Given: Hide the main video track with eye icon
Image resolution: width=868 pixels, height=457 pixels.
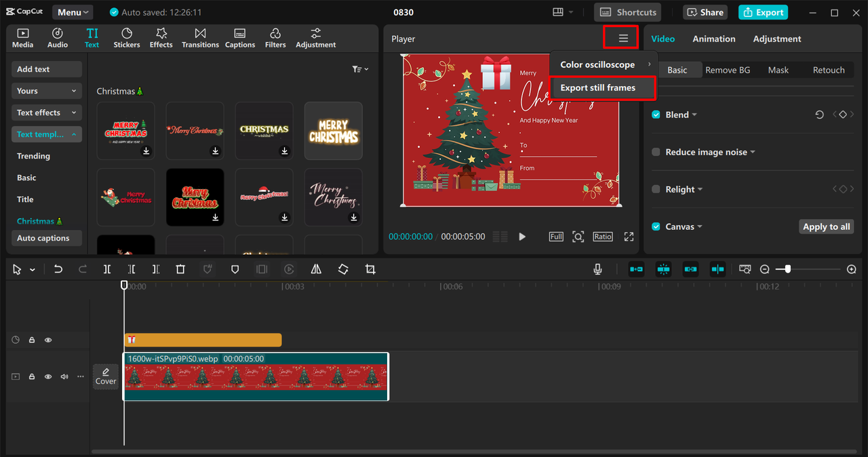Looking at the screenshot, I should click(x=48, y=376).
